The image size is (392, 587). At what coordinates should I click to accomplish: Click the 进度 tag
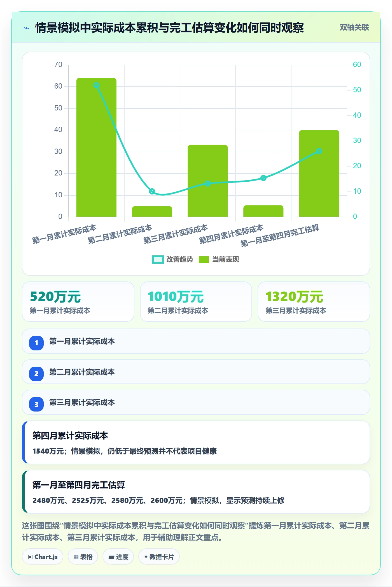point(118,557)
